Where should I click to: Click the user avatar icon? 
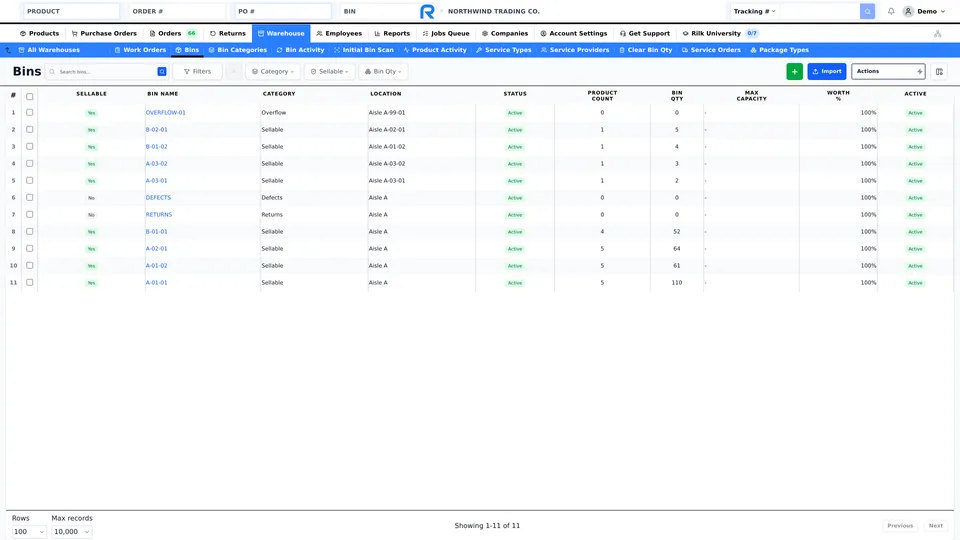(908, 11)
